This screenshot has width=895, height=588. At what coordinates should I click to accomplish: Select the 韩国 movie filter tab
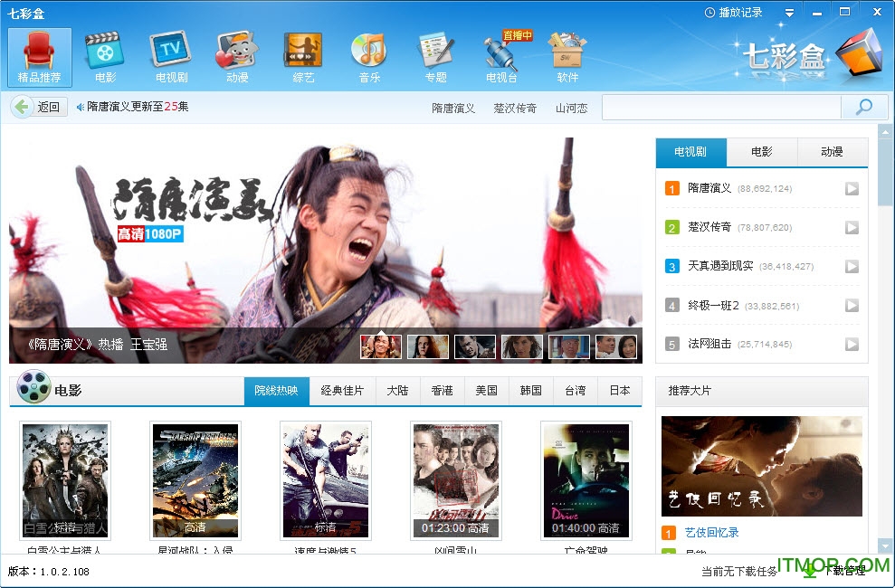[x=531, y=391]
